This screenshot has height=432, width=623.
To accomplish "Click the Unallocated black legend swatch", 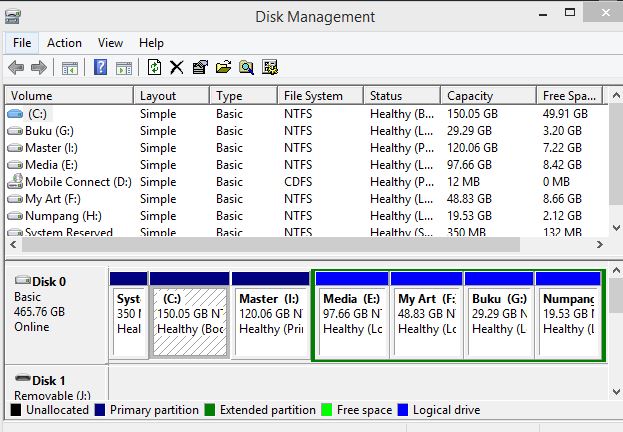I will [15, 410].
